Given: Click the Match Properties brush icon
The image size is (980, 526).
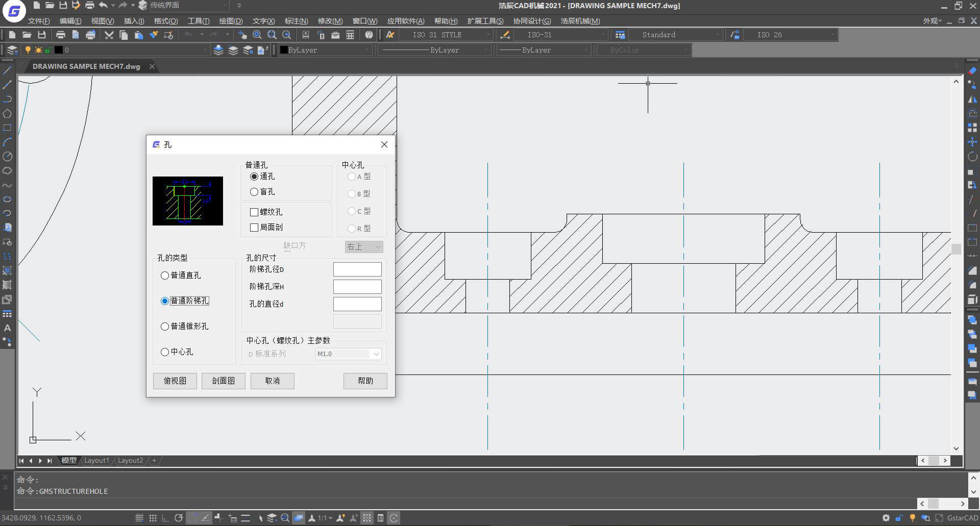Looking at the screenshot, I should pyautogui.click(x=154, y=35).
